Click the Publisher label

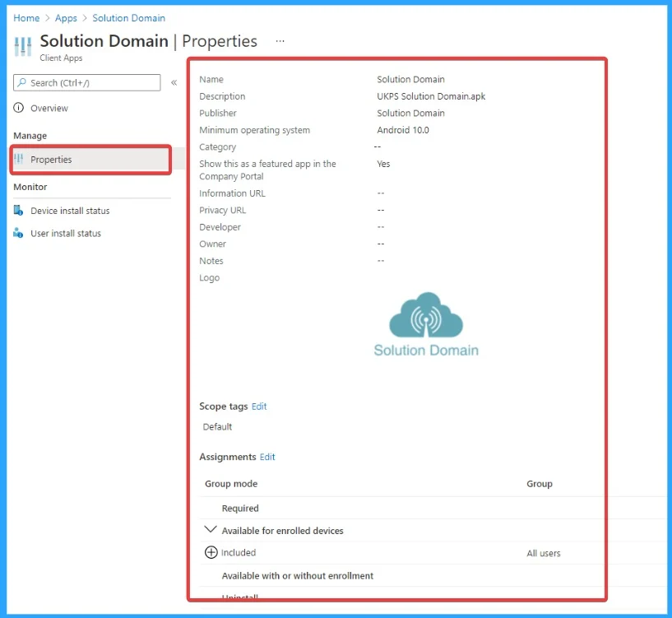tap(218, 114)
